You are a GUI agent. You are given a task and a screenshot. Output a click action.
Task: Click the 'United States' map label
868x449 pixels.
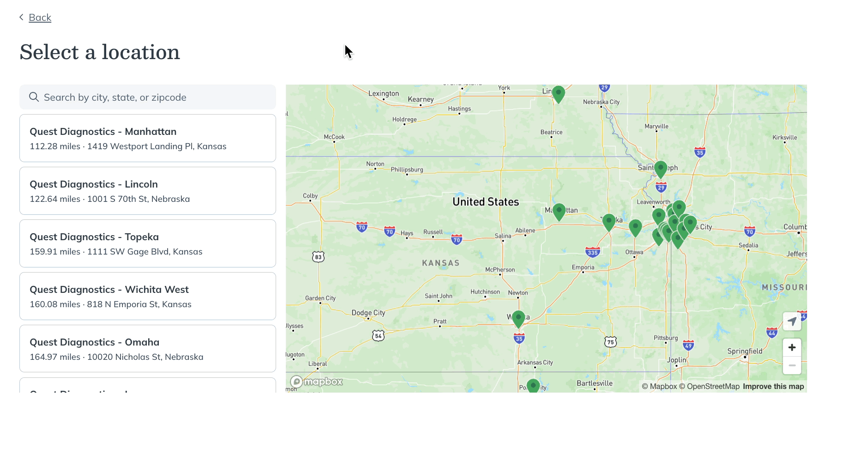point(486,202)
